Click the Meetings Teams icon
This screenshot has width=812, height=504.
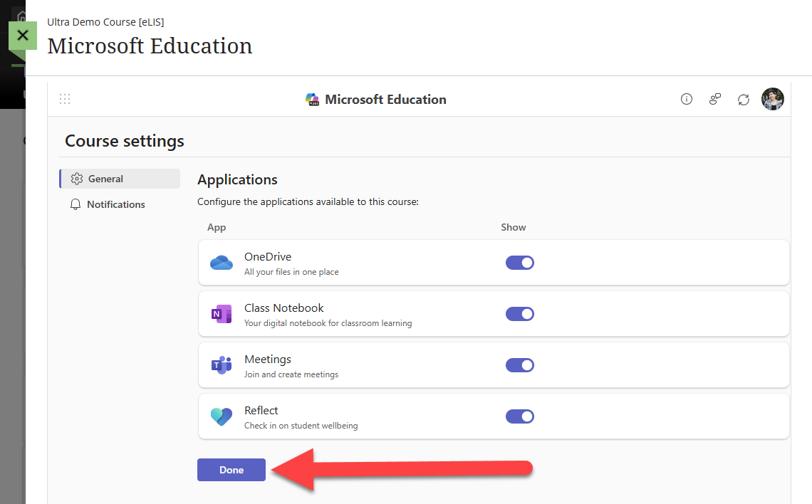[x=221, y=365]
